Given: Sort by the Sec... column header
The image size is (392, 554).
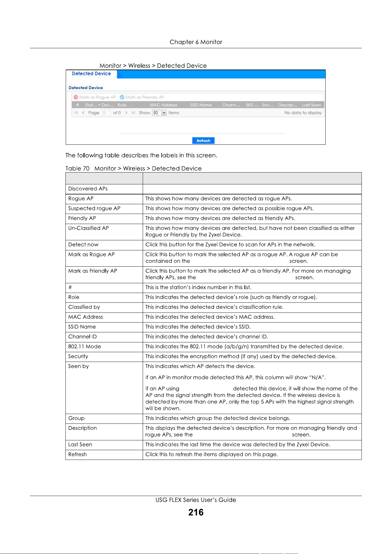Looking at the screenshot, I should tap(268, 105).
